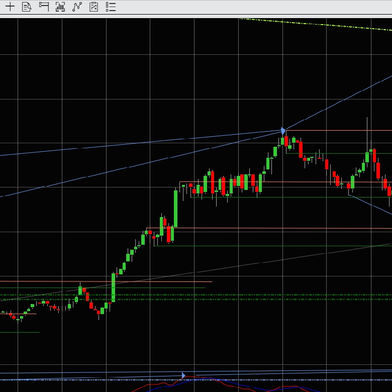This screenshot has height=392, width=392.
Task: Click the flag-shaped toolbar icon
Action: coord(44,6)
